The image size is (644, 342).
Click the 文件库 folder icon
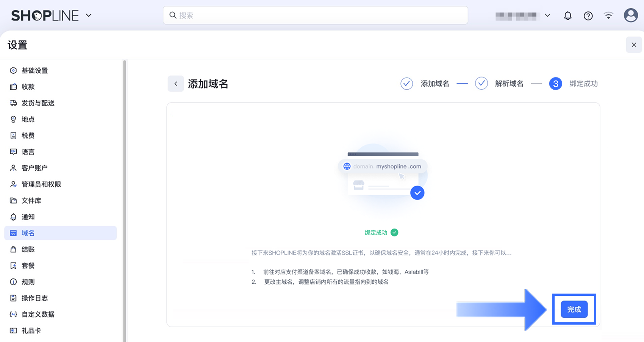point(13,201)
